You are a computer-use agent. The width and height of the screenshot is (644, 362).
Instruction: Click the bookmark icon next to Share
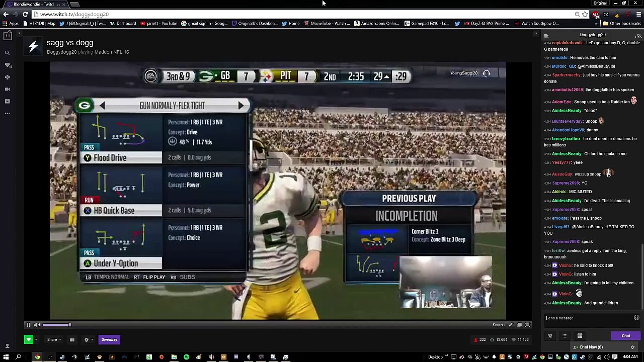[x=72, y=339]
